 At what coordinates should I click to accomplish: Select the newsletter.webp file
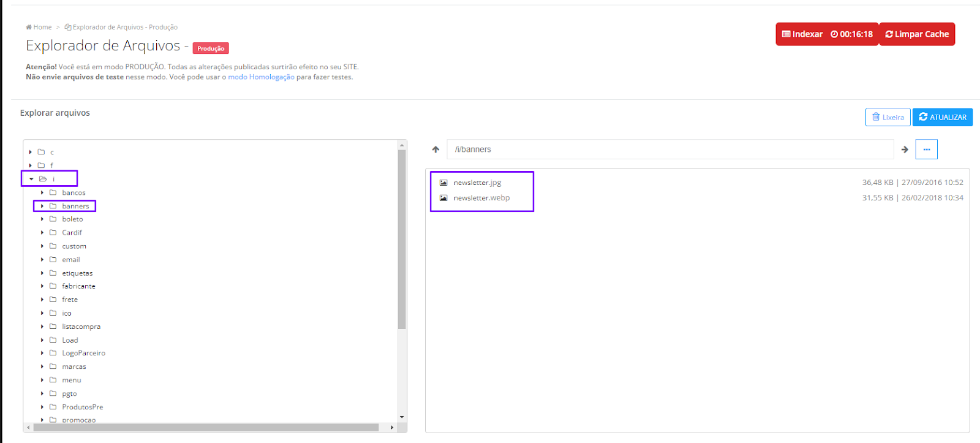coord(481,198)
